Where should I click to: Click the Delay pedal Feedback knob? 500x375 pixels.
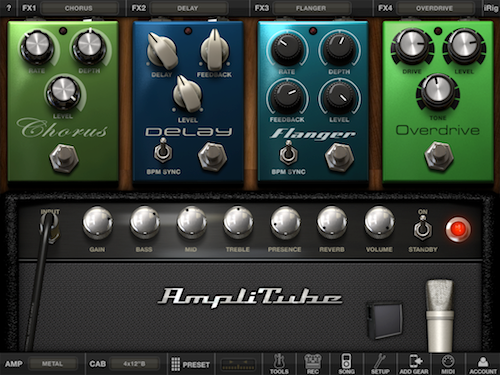215,50
